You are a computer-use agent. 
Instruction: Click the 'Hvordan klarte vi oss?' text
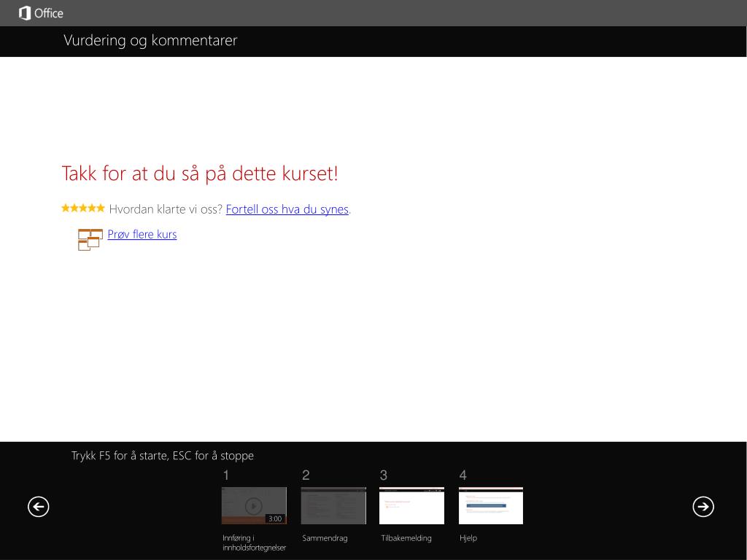tap(166, 209)
